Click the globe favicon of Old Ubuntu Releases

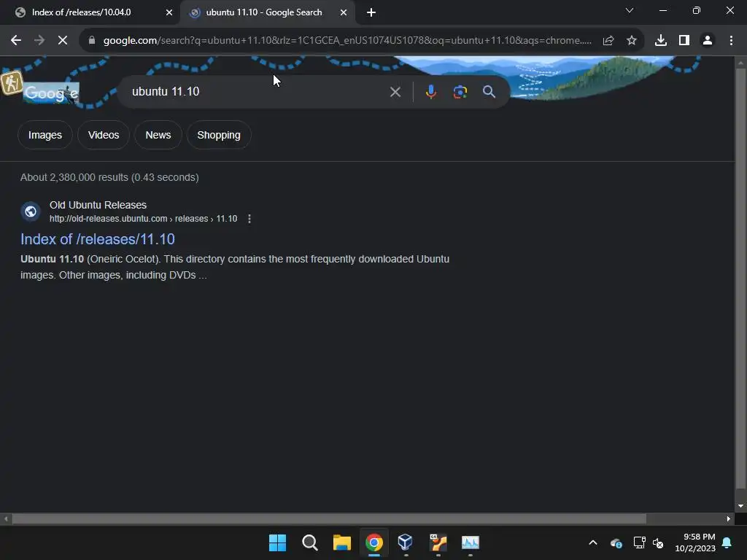(x=31, y=211)
